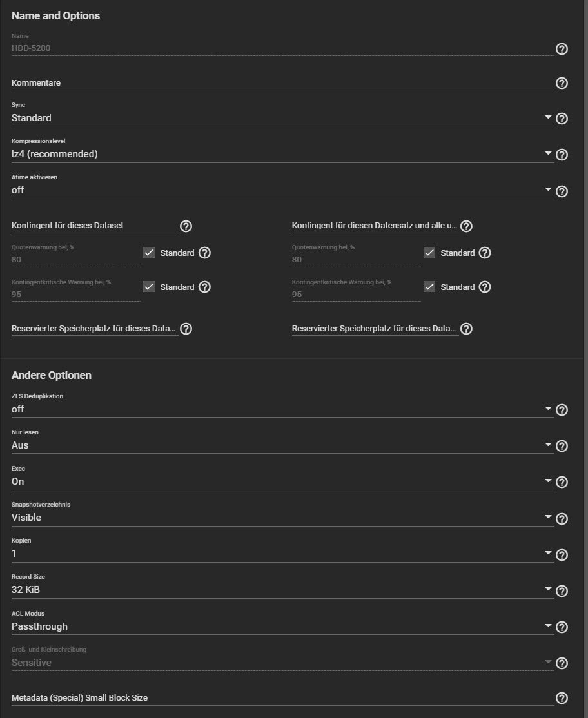Click the Kommentare input field
The image size is (588, 718).
coord(282,83)
